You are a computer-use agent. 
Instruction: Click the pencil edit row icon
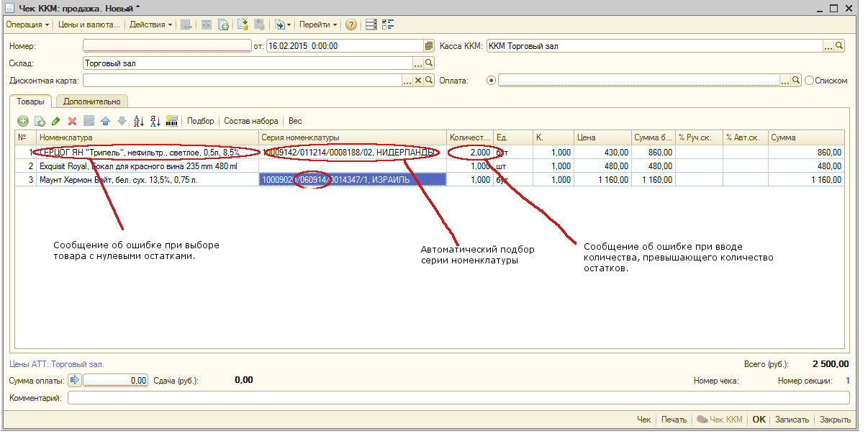point(56,121)
